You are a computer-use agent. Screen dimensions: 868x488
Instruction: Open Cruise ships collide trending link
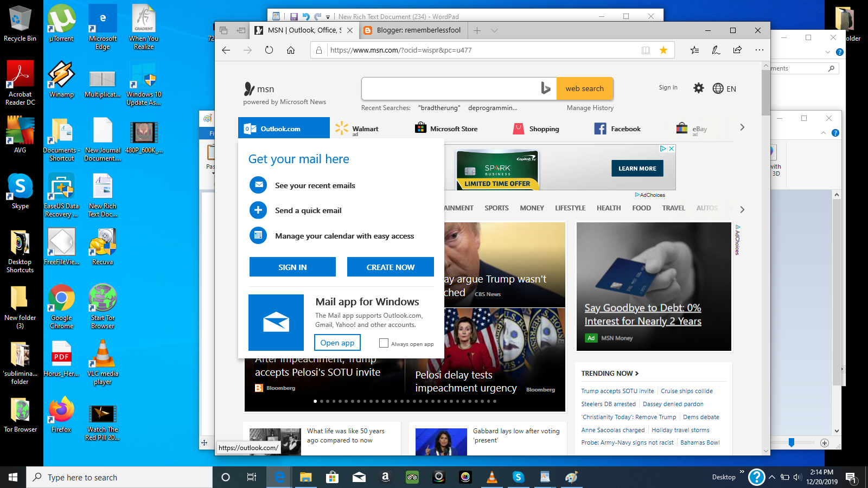click(x=687, y=391)
